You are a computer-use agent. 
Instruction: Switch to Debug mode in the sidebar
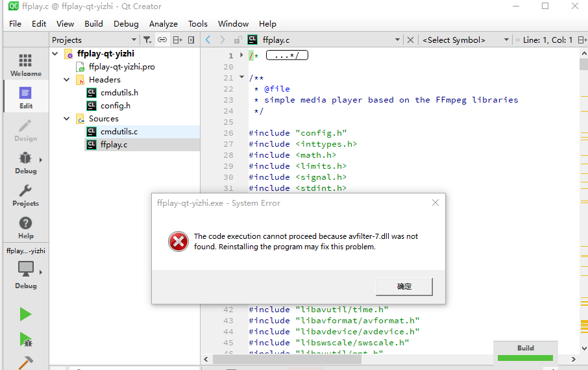[x=26, y=162]
